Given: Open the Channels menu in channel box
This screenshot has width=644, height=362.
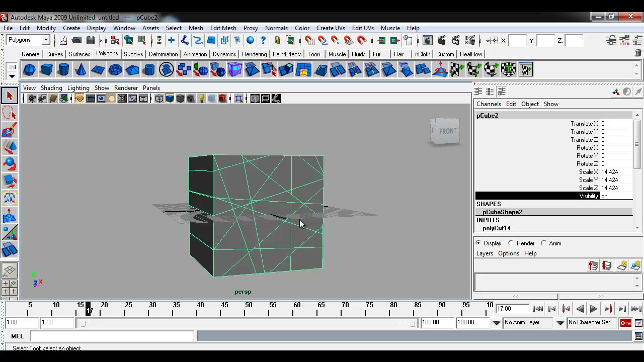Looking at the screenshot, I should point(489,104).
